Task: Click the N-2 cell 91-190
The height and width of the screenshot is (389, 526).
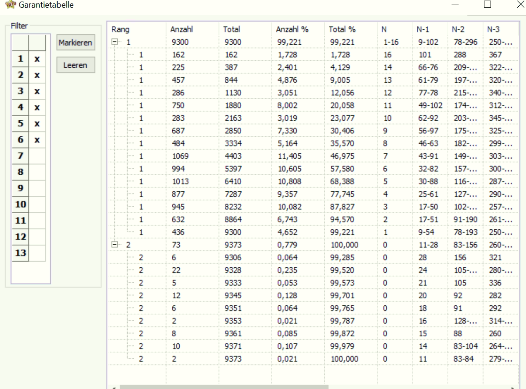Action: click(x=465, y=220)
